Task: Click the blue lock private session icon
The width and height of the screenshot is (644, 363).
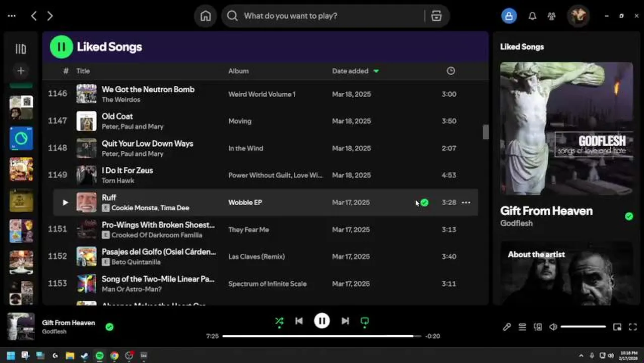Action: click(x=509, y=16)
